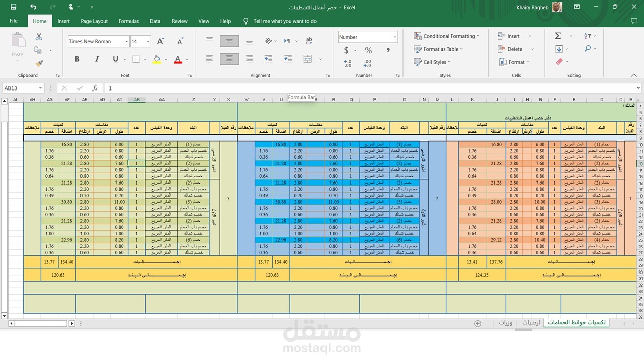Click the Undo arrow
644x362 pixels.
click(33, 7)
